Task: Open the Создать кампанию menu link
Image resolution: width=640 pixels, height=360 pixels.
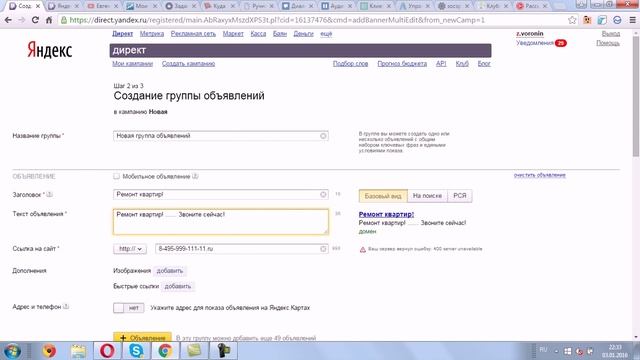Action: 188,64
